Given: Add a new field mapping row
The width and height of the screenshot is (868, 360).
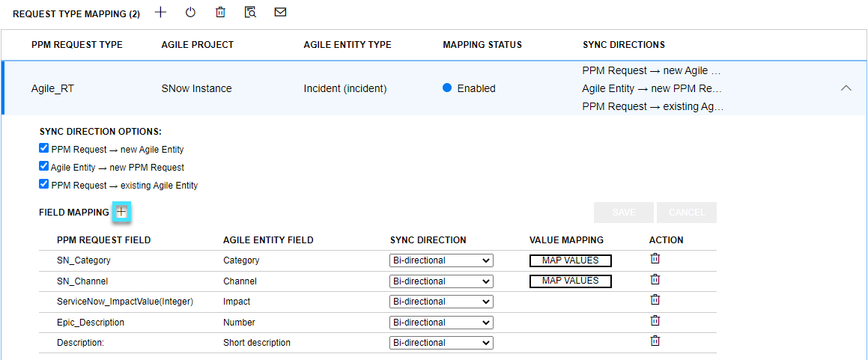Looking at the screenshot, I should pyautogui.click(x=121, y=213).
